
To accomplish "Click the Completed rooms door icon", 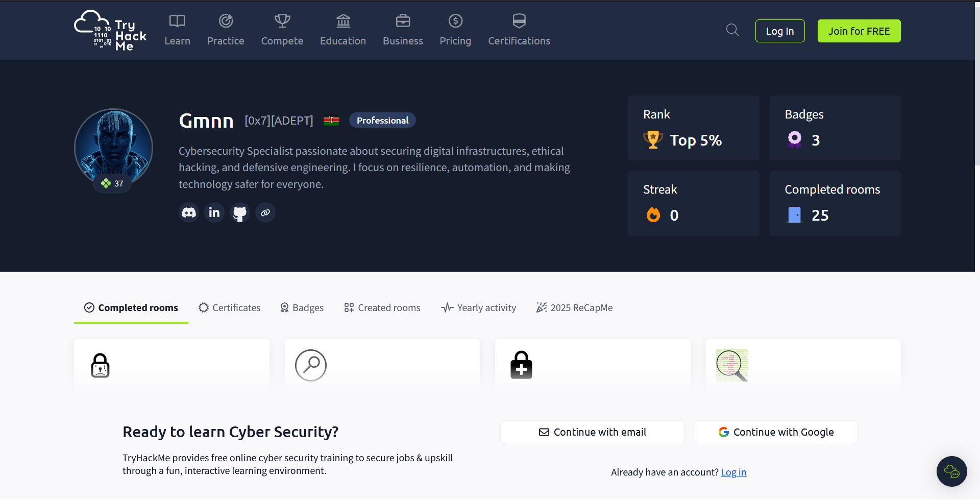I will tap(794, 215).
